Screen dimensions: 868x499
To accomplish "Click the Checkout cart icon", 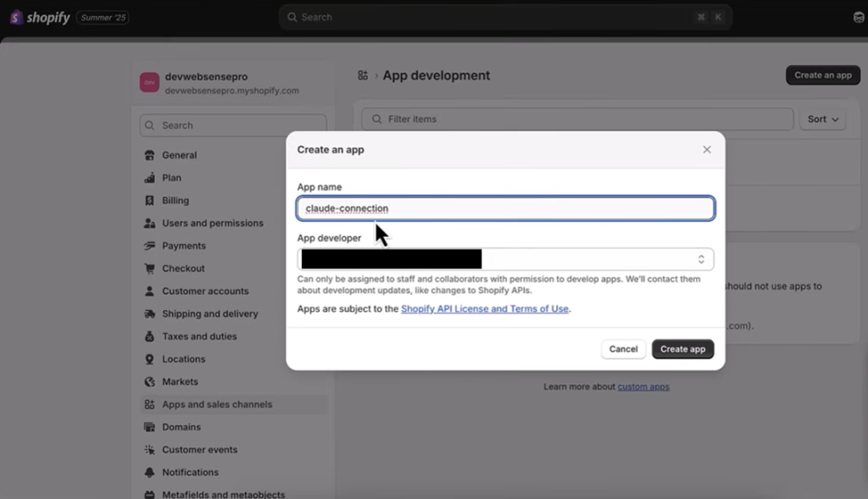I will click(149, 269).
